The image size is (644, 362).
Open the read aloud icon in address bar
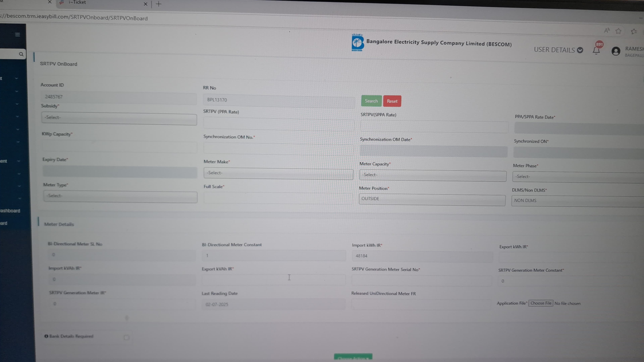(x=607, y=31)
